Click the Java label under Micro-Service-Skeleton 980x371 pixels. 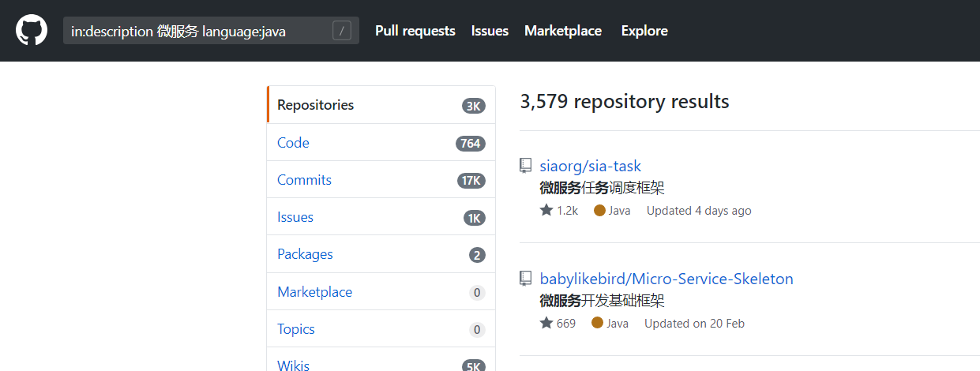618,324
